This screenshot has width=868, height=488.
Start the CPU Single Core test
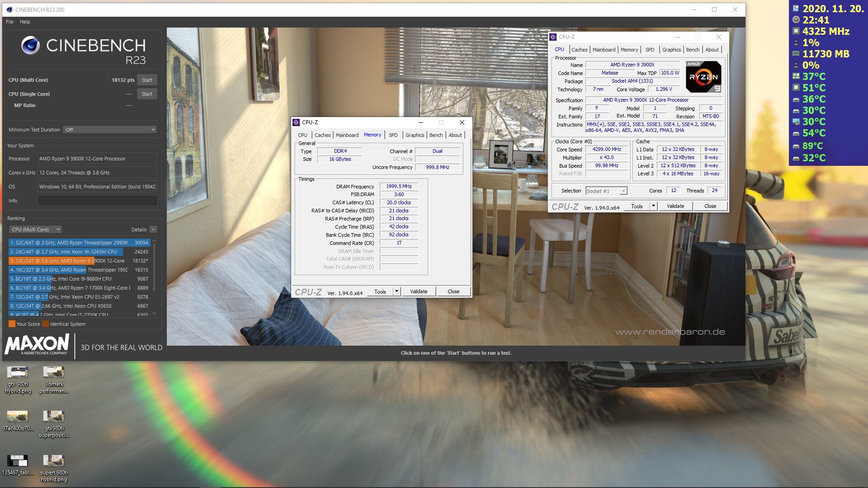pos(147,94)
